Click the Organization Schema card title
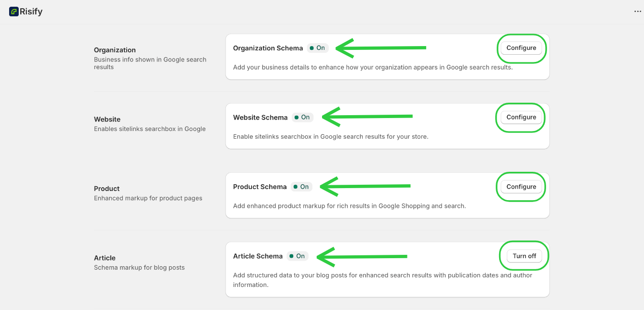644x310 pixels. 268,48
